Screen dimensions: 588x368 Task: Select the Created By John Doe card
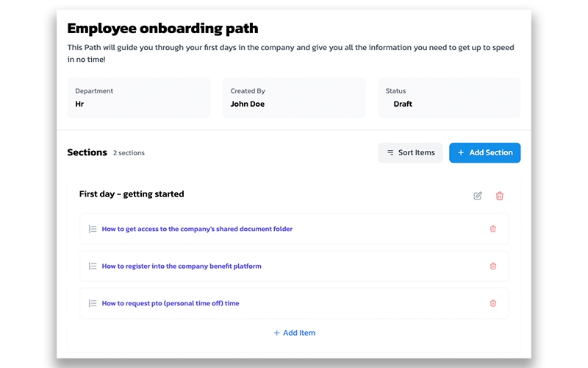pyautogui.click(x=294, y=98)
